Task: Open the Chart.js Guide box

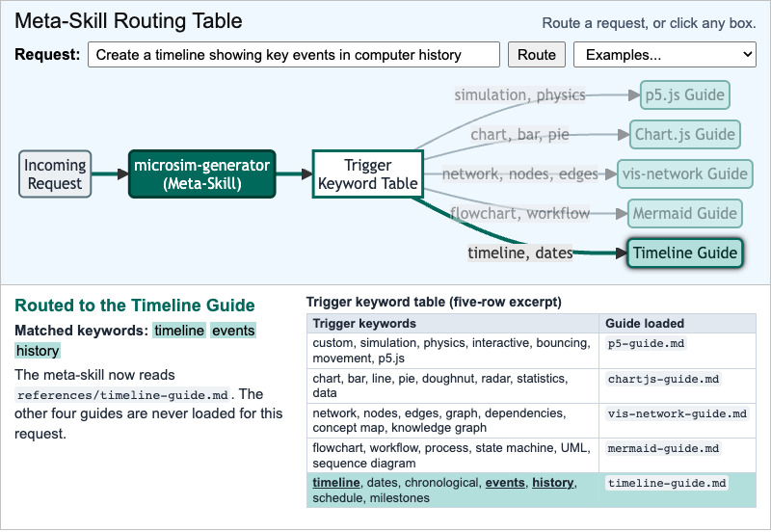Action: click(685, 134)
